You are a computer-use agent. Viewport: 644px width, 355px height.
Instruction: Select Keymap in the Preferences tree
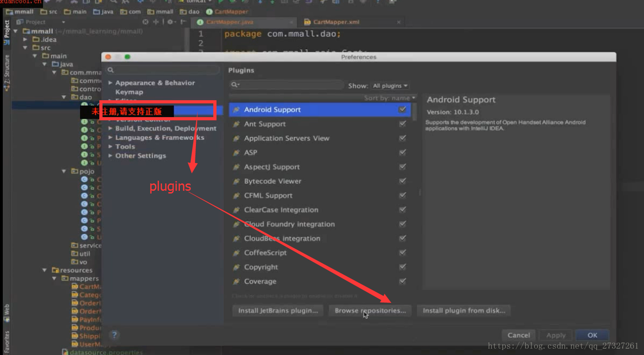coord(129,92)
